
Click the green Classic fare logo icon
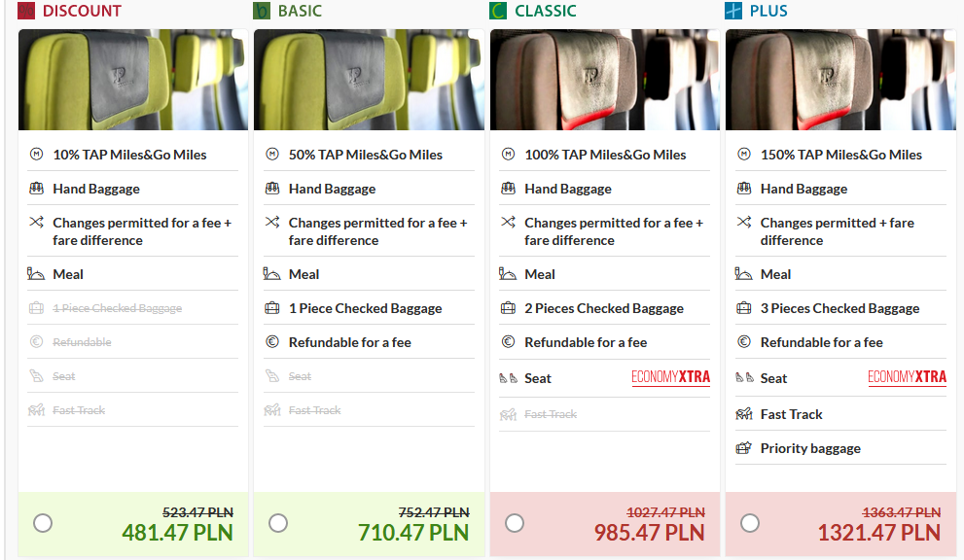coord(498,11)
